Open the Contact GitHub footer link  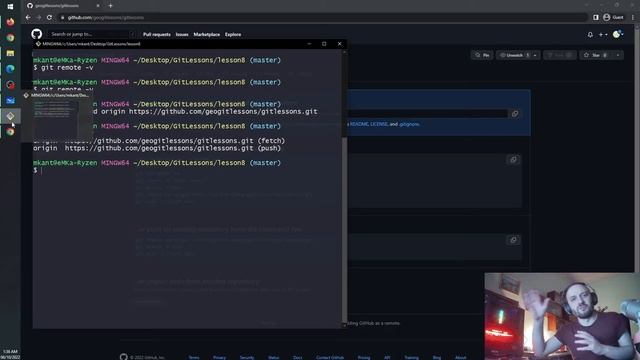pos(330,358)
